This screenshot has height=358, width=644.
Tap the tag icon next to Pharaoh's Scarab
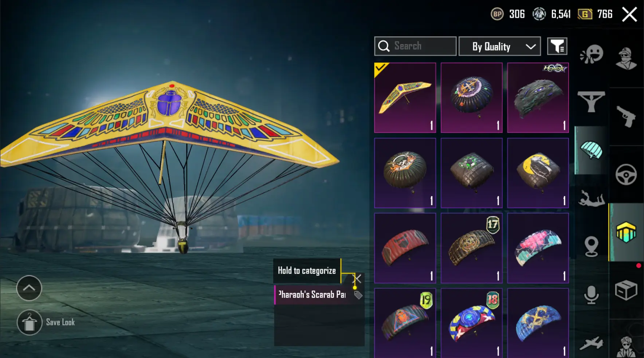(x=358, y=295)
